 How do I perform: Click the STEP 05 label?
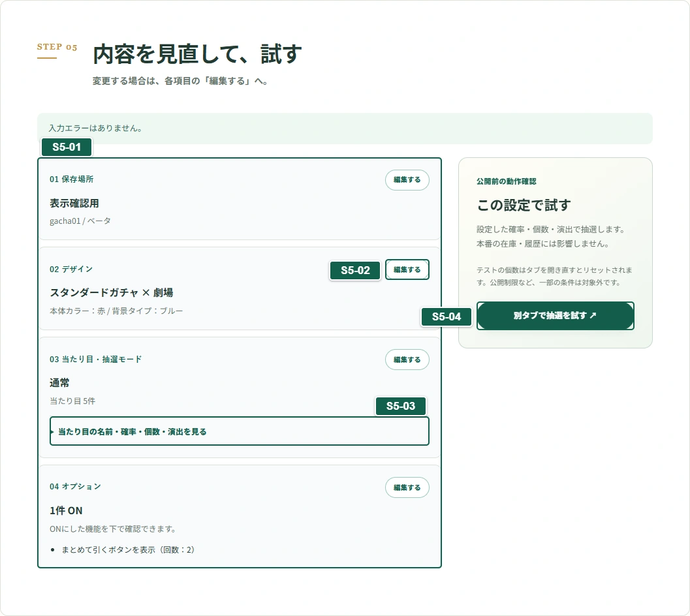click(57, 46)
